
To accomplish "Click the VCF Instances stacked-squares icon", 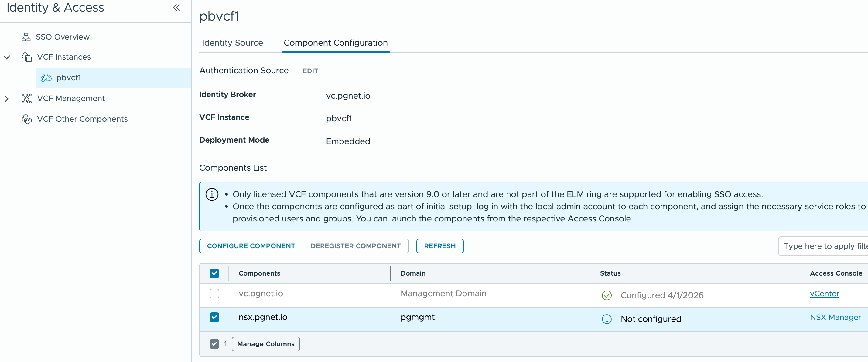I will pos(27,57).
